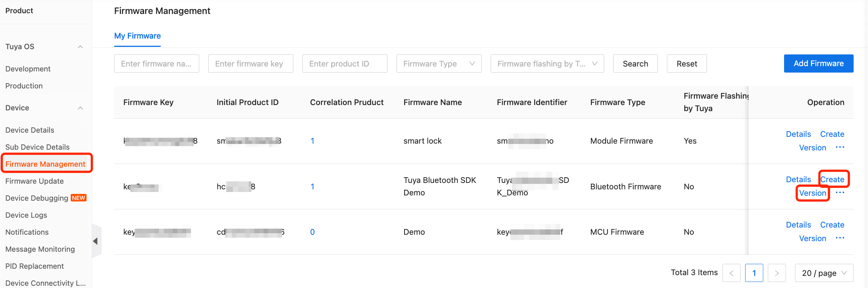Open the Firmware Type filter dropdown
Viewport: 868px width, 288px height.
(x=439, y=63)
